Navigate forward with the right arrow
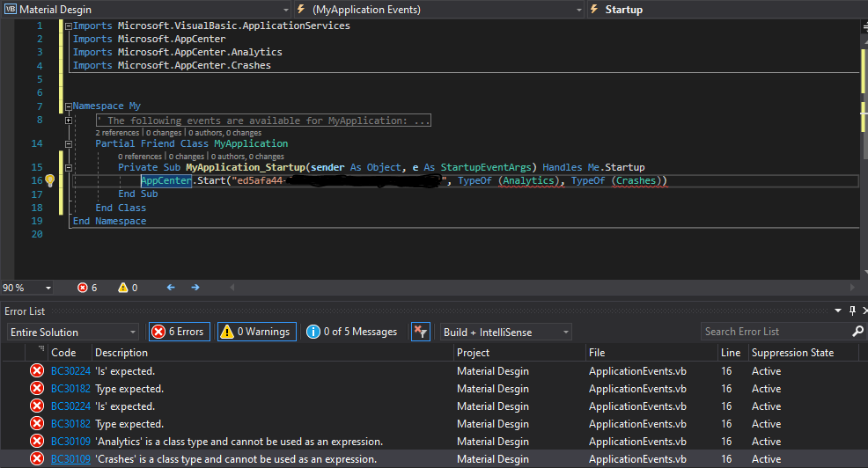This screenshot has width=868, height=468. [x=195, y=287]
